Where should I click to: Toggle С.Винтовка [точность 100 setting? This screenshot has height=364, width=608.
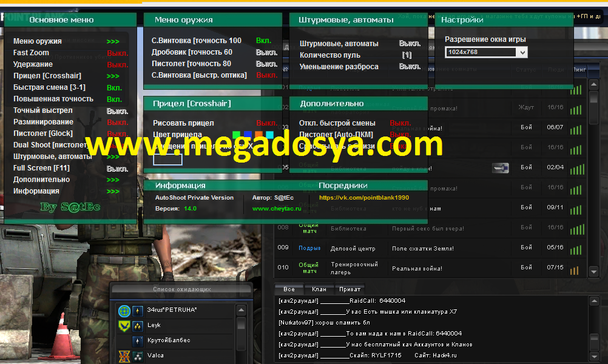[264, 40]
